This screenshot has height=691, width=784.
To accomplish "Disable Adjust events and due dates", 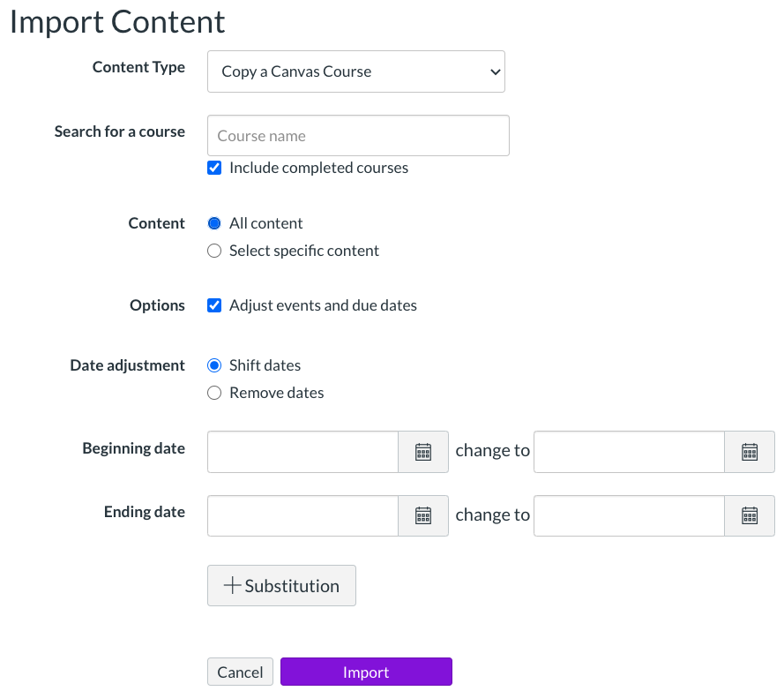I will [x=214, y=305].
